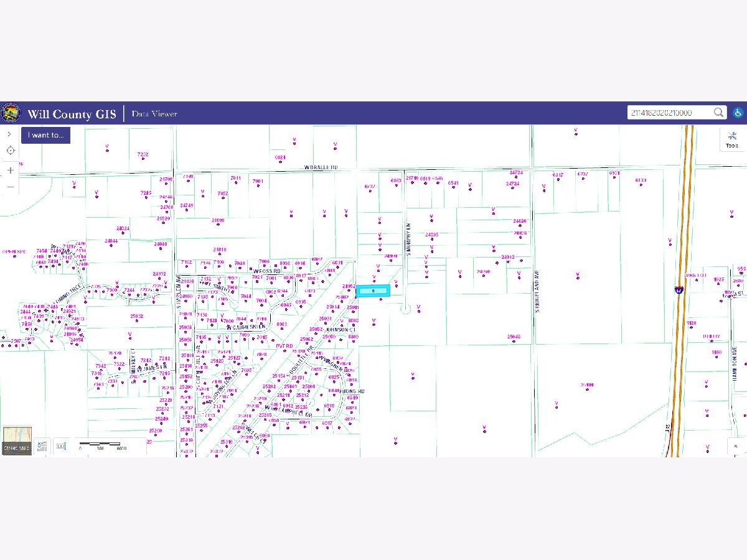The width and height of the screenshot is (747, 560).
Task: Open the coordinates display widget
Action: coord(42,446)
